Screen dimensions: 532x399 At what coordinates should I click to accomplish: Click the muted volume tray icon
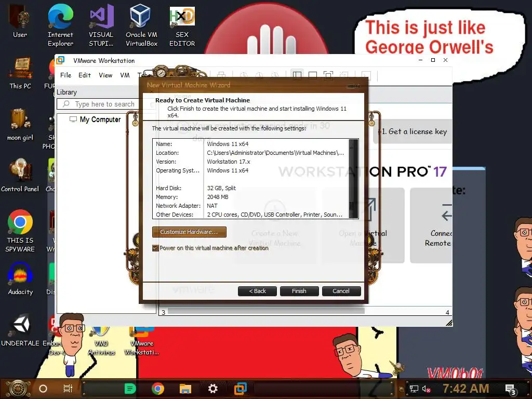tap(426, 389)
